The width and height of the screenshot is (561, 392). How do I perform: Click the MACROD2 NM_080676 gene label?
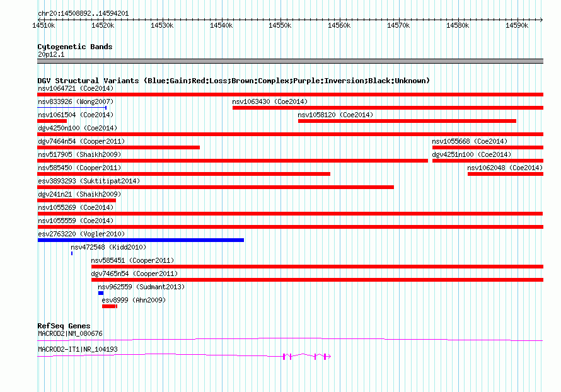(70, 333)
